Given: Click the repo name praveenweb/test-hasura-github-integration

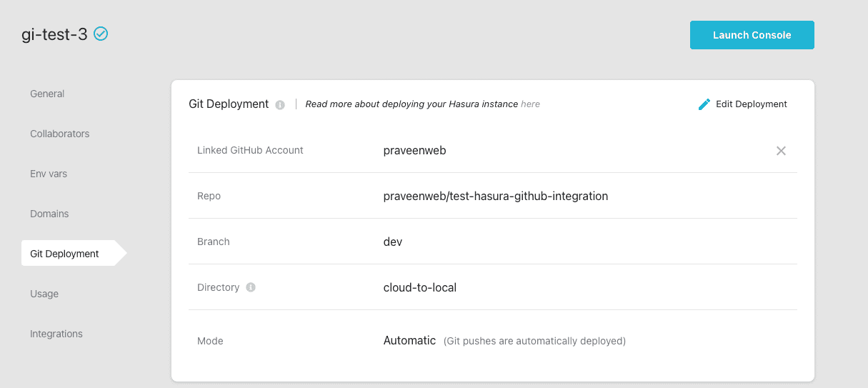Looking at the screenshot, I should coord(495,196).
